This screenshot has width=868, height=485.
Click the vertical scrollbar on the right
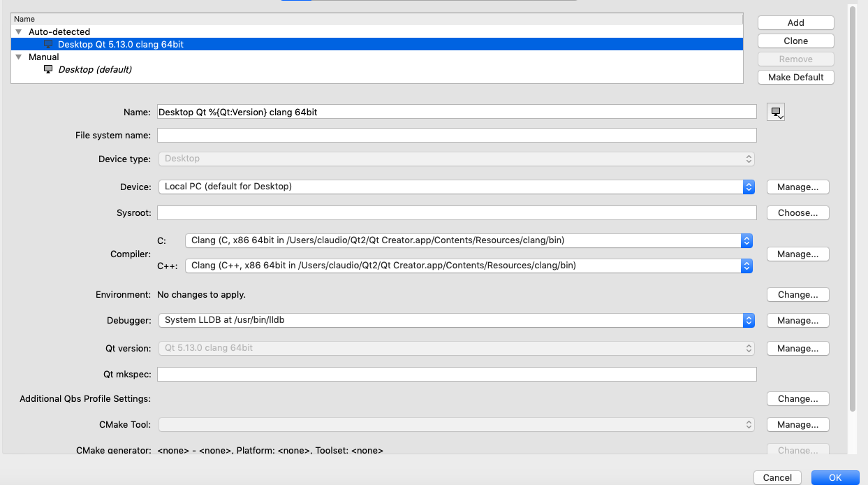click(x=852, y=210)
